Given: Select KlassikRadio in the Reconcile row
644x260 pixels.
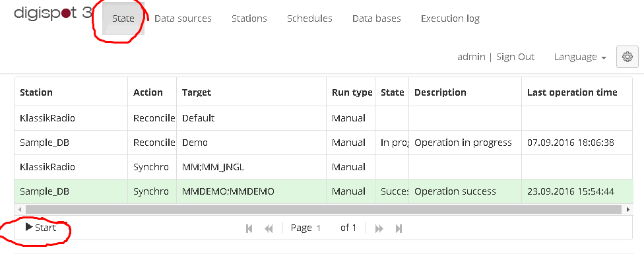Looking at the screenshot, I should (71, 118).
